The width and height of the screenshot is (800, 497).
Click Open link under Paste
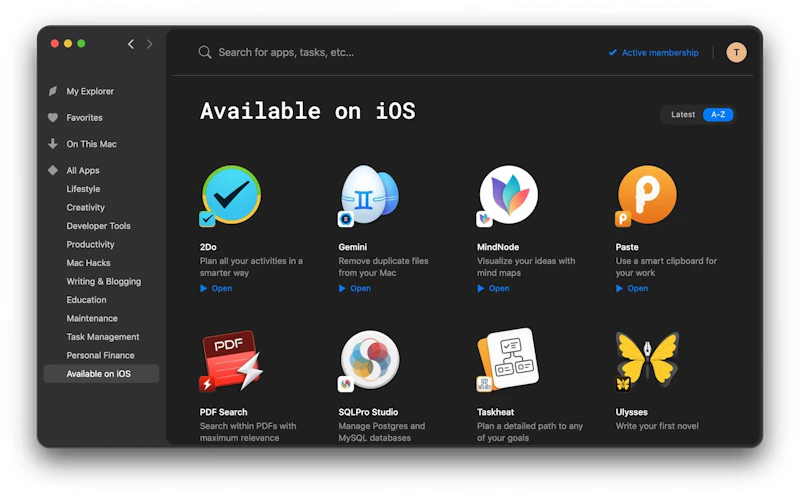[638, 288]
